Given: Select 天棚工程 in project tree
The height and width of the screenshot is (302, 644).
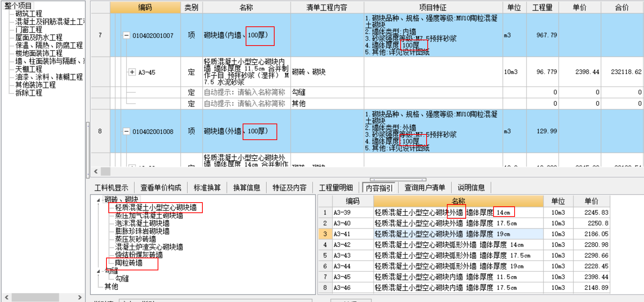Looking at the screenshot, I should pyautogui.click(x=29, y=69).
